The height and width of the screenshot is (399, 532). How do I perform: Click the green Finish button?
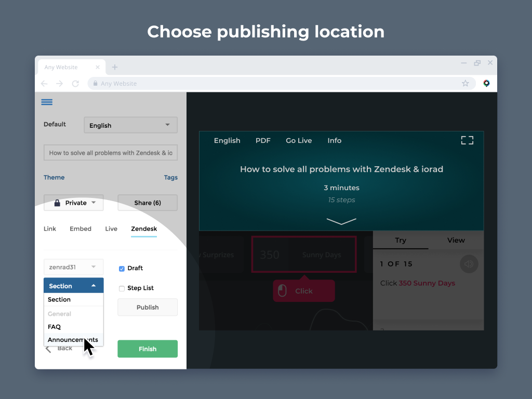pos(148,349)
